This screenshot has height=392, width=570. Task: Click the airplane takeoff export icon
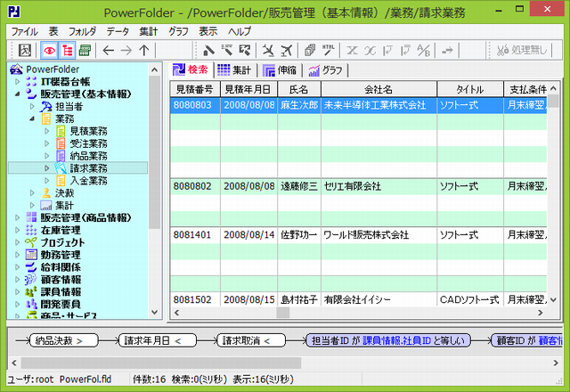pyautogui.click(x=287, y=50)
